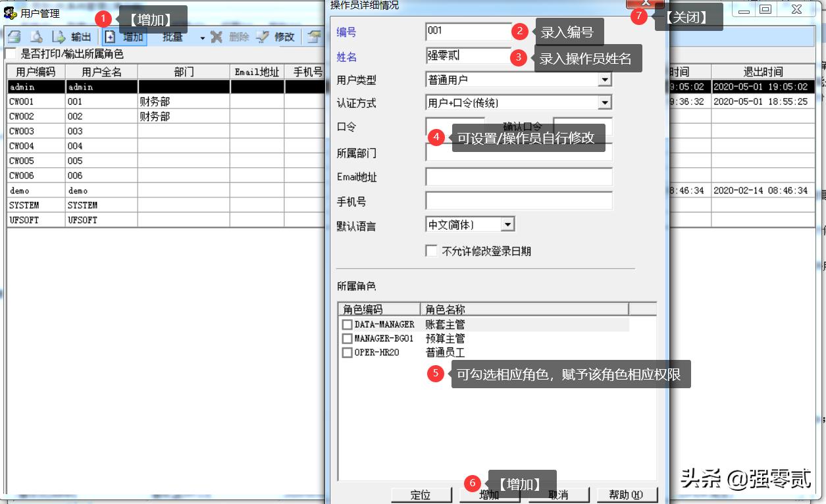The image size is (826, 504).
Task: Open the 默认语言 language dropdown
Action: pos(507,224)
